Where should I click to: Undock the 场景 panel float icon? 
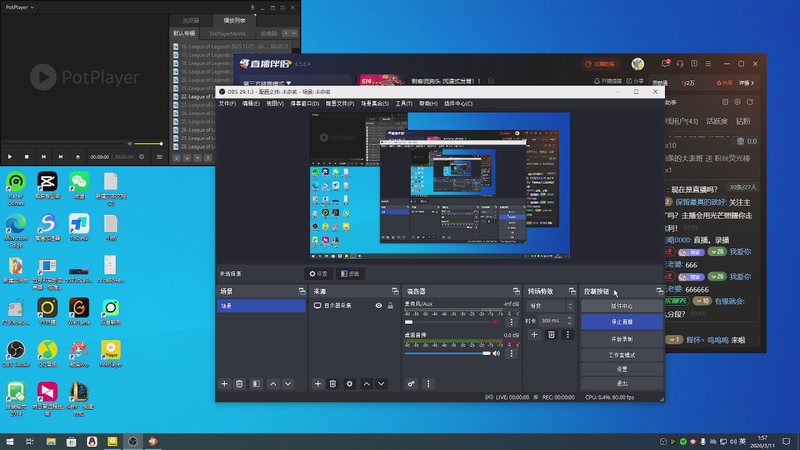tap(302, 291)
